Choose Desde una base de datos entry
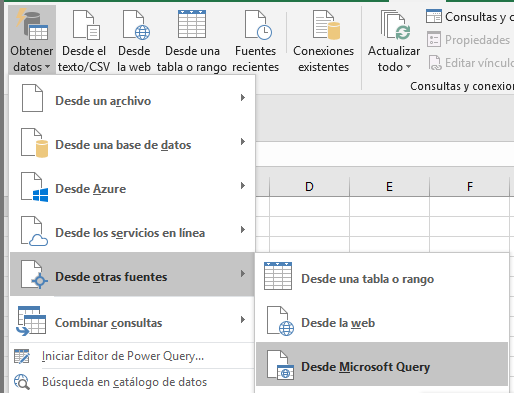The height and width of the screenshot is (393, 514). click(x=132, y=143)
